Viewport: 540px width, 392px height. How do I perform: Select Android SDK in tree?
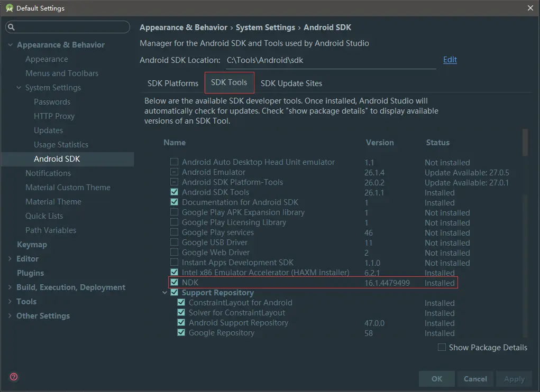coord(57,159)
